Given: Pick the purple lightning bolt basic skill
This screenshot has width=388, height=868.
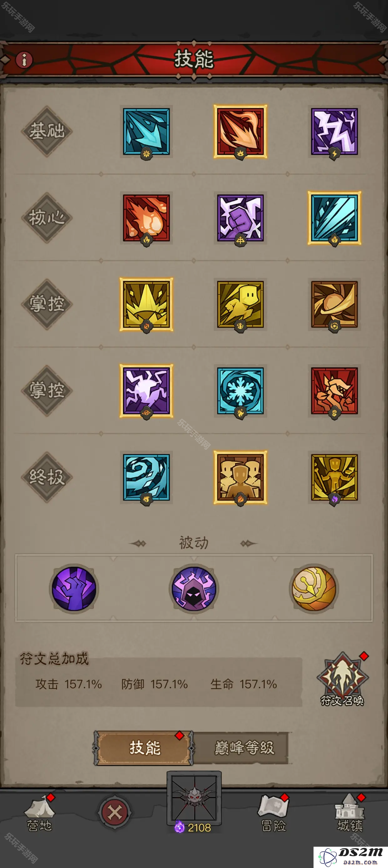Looking at the screenshot, I should (334, 132).
